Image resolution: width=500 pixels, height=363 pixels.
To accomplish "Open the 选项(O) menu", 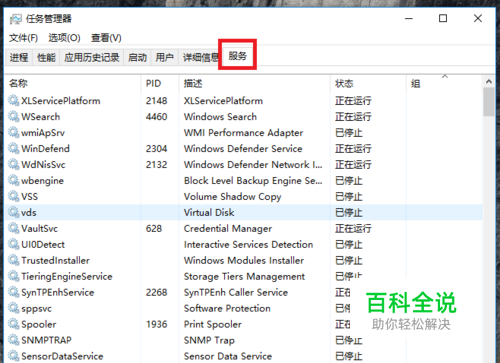I will 64,38.
